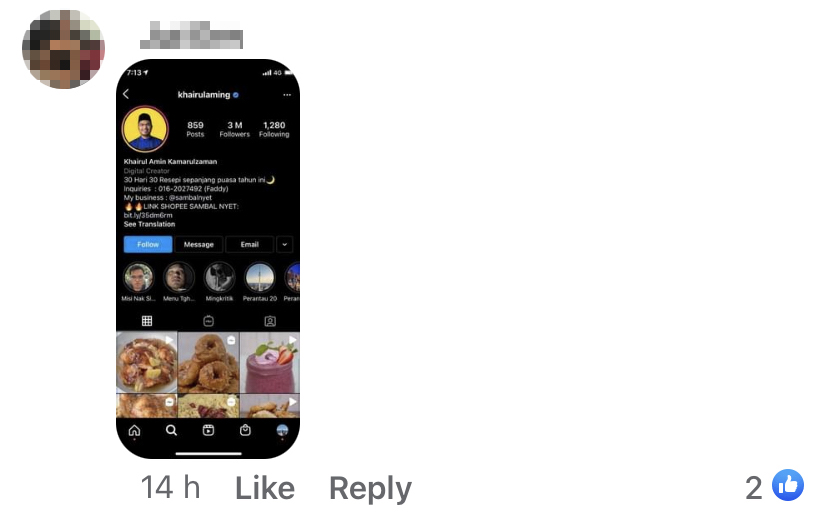The width and height of the screenshot is (828, 512).
Task: Click the blue Follow button
Action: pyautogui.click(x=148, y=244)
